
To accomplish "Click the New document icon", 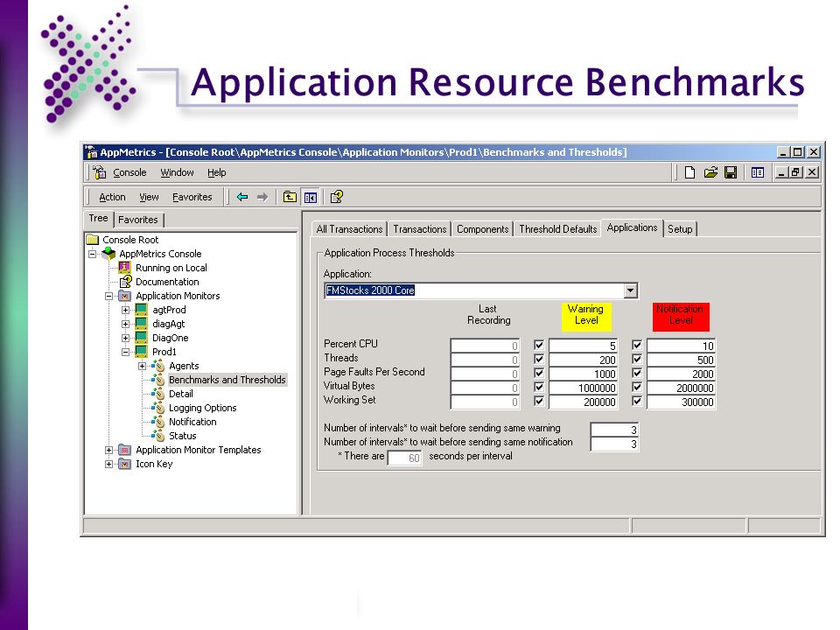I will [x=689, y=172].
